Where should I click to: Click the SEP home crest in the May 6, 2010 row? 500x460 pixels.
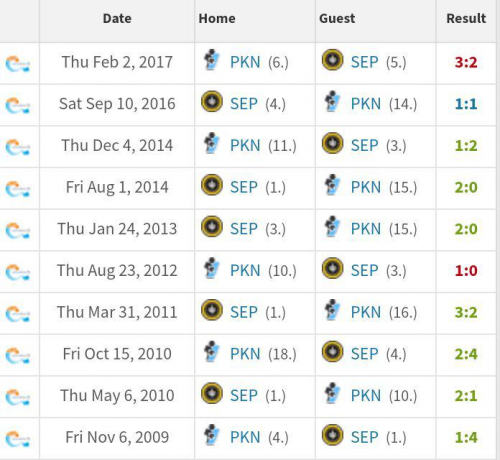[212, 393]
